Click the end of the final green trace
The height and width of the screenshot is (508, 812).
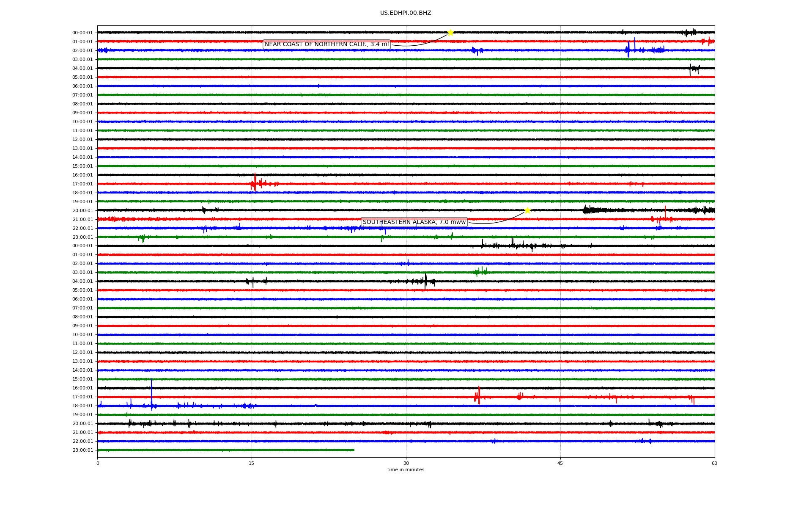(354, 450)
